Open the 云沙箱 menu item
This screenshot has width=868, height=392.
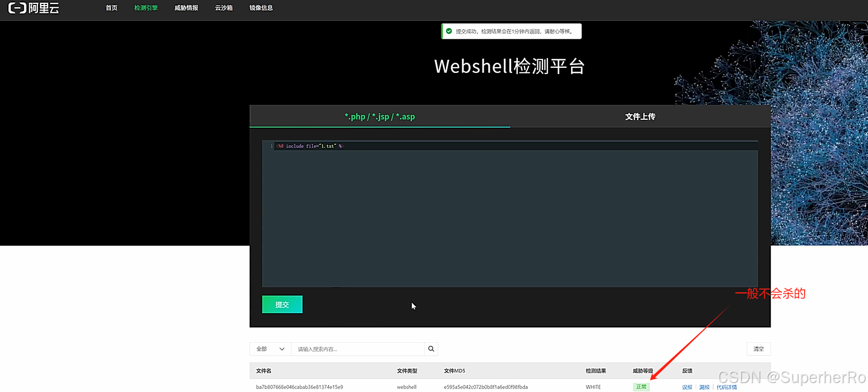click(224, 8)
